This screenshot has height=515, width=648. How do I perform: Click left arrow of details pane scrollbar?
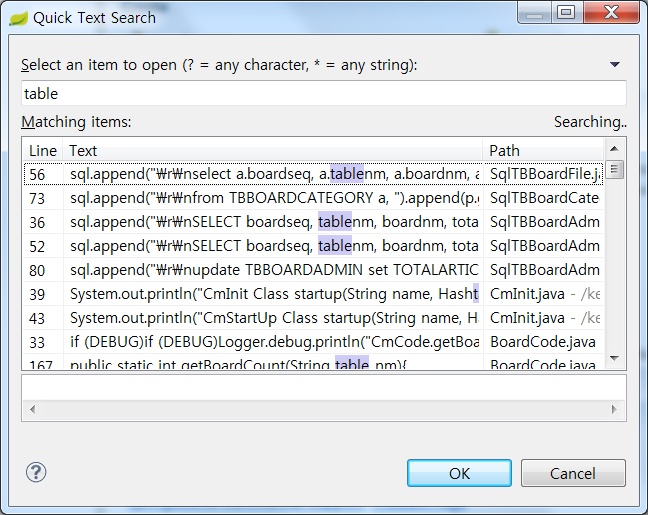tap(34, 410)
